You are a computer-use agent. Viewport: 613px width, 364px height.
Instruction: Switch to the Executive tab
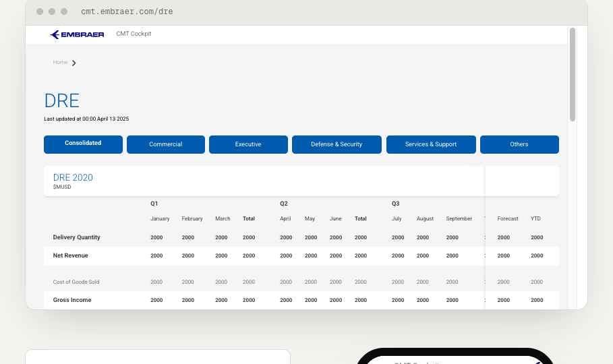coord(248,144)
